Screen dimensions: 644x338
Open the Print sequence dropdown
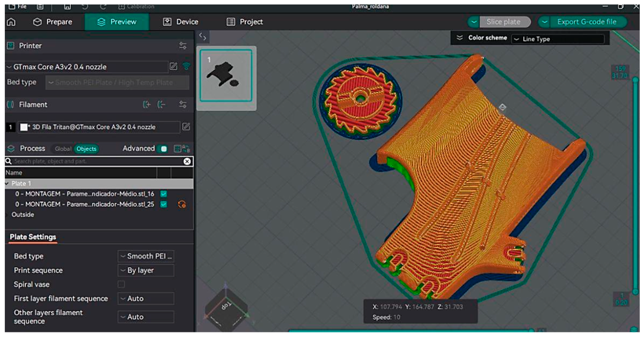tap(146, 270)
